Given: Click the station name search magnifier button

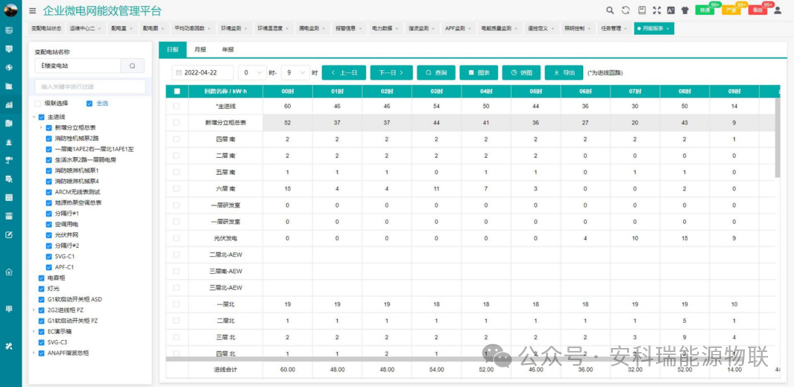Looking at the screenshot, I should [132, 66].
